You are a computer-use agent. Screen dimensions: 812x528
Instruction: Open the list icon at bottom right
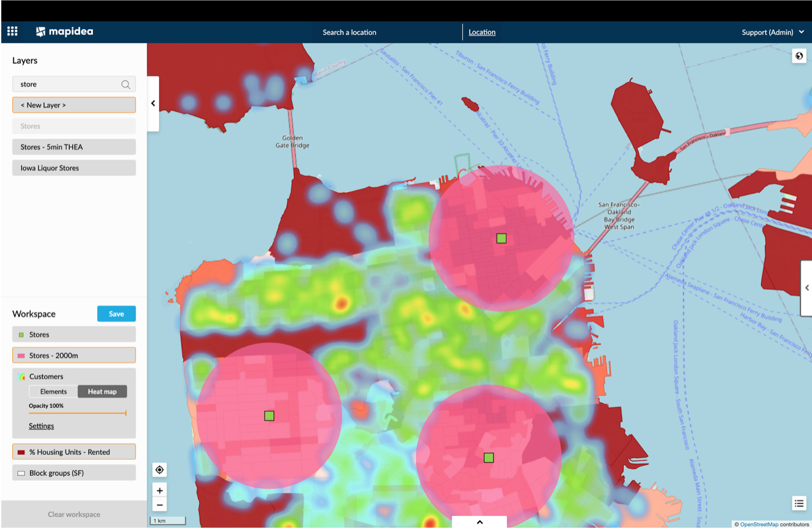pyautogui.click(x=799, y=503)
